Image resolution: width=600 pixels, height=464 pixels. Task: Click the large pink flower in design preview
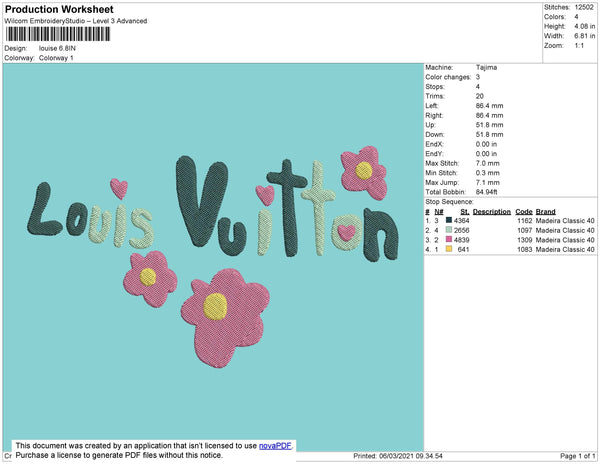coord(225,317)
